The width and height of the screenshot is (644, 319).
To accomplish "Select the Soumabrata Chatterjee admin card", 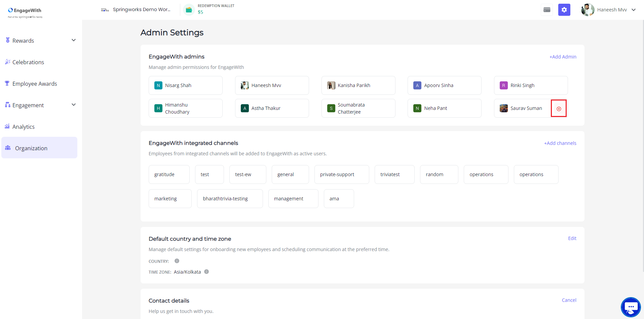I will [x=358, y=108].
